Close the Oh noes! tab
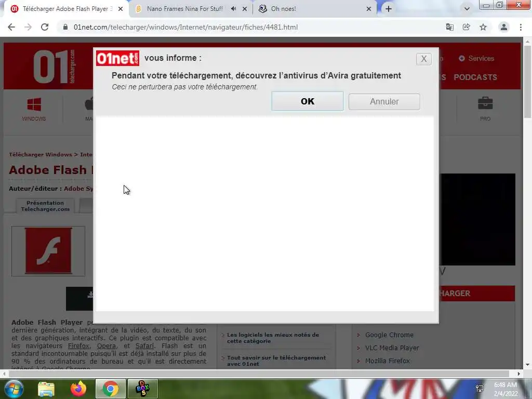 pos(369,9)
